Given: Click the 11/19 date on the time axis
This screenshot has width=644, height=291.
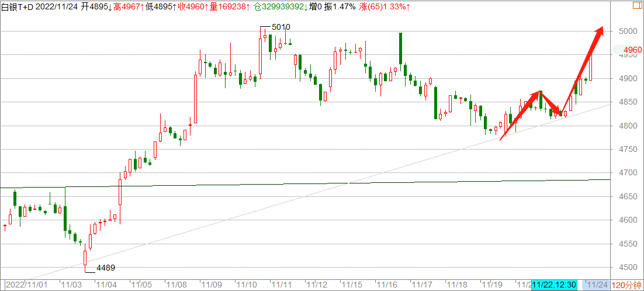Looking at the screenshot, I should (492, 285).
